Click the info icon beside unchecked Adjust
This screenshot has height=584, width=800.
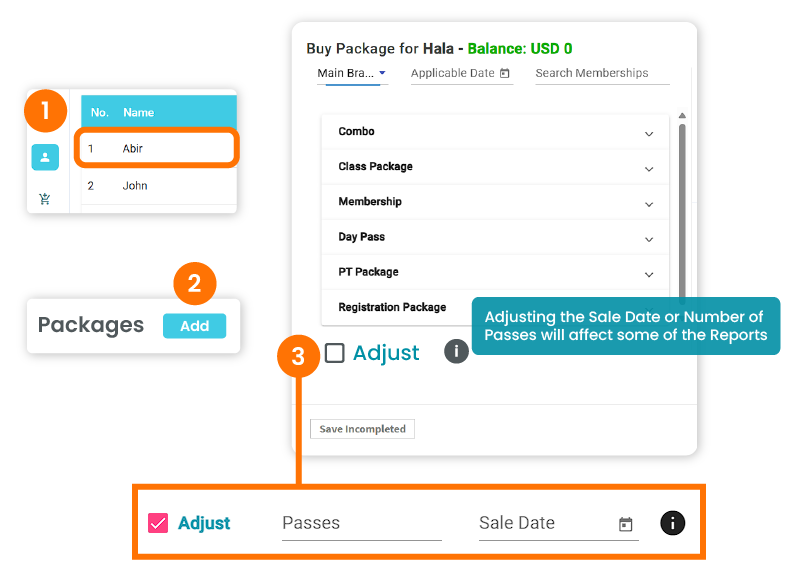click(x=456, y=351)
